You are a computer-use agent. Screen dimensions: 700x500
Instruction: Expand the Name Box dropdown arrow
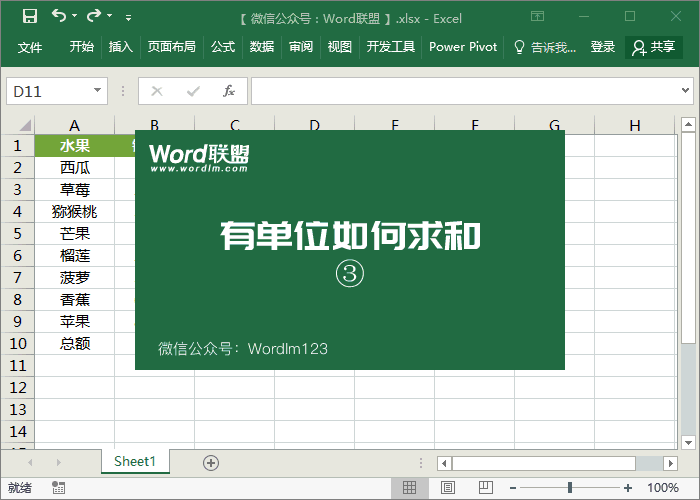click(x=97, y=91)
